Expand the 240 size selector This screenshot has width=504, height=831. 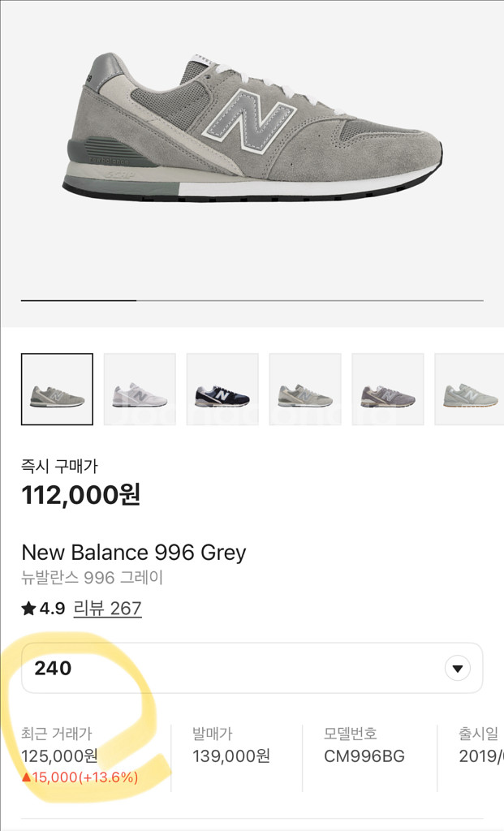click(252, 669)
